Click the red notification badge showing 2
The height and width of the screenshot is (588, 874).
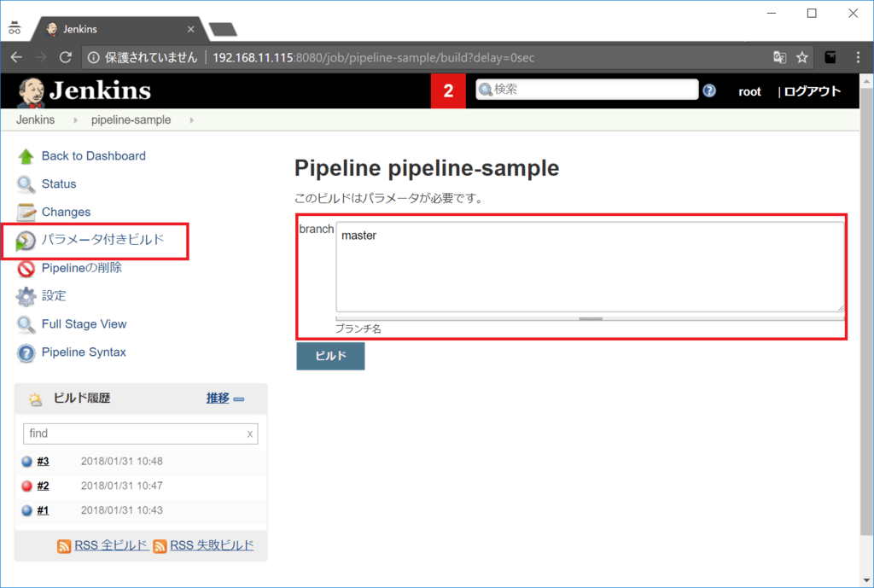[448, 90]
